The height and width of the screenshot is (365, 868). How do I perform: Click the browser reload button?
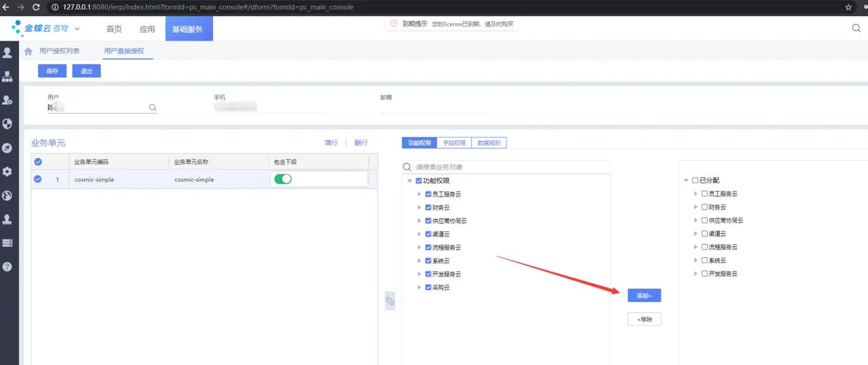pyautogui.click(x=37, y=7)
